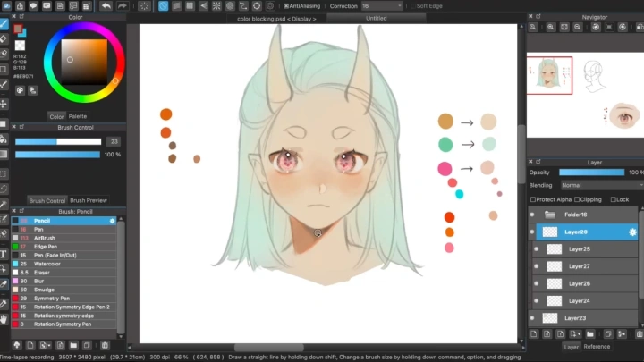Switch to the Untitled document tab

[x=377, y=18]
